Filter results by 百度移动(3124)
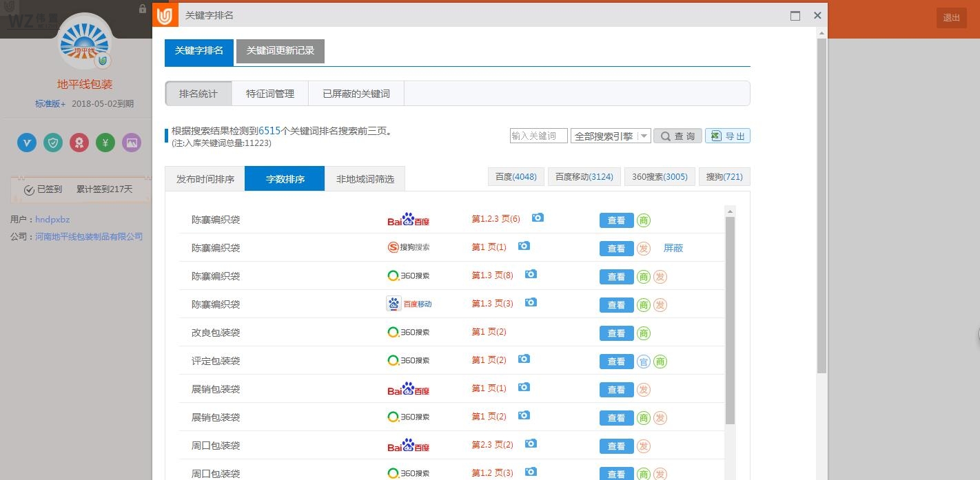Viewport: 980px width, 480px height. (584, 177)
